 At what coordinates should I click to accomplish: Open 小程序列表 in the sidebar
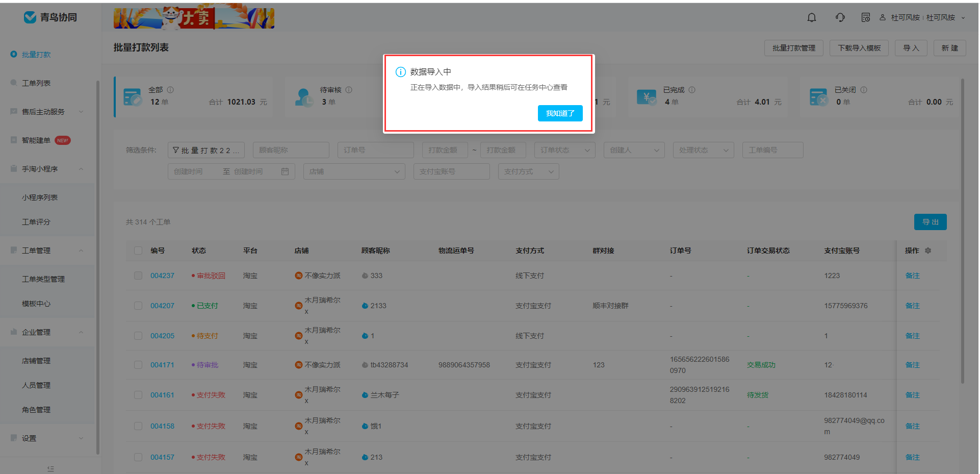click(40, 197)
